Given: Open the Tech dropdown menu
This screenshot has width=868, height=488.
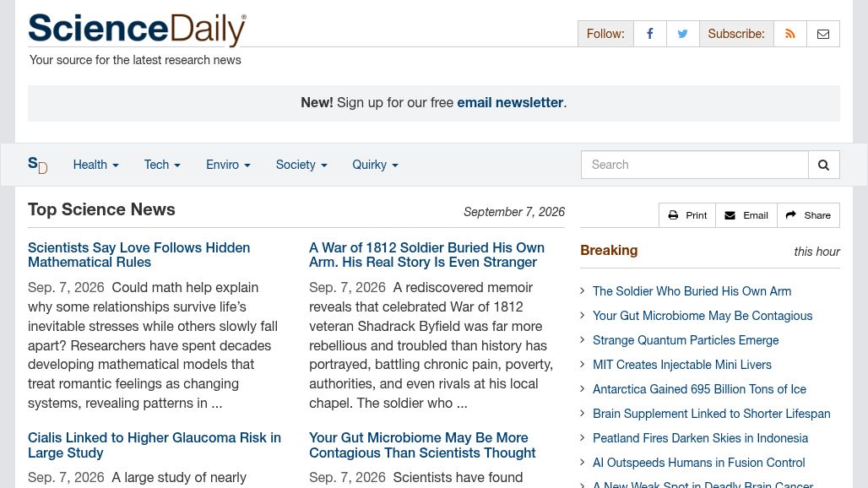Looking at the screenshot, I should pos(162,165).
